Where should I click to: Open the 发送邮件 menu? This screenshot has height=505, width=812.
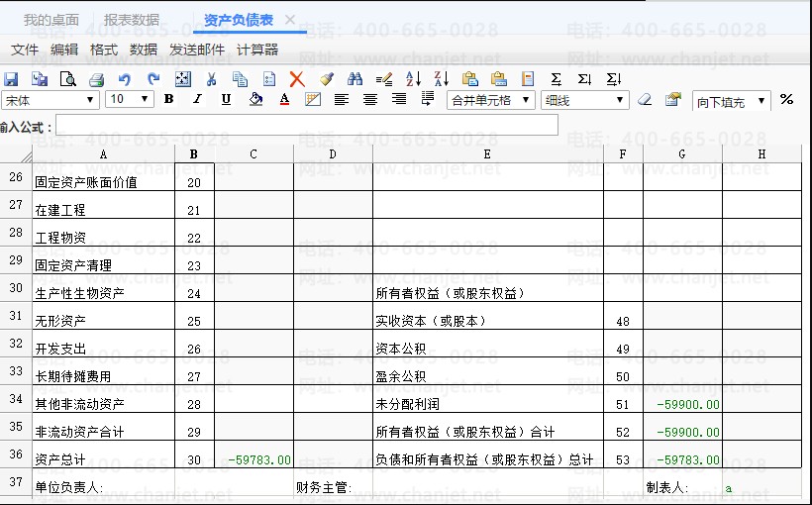coord(197,50)
